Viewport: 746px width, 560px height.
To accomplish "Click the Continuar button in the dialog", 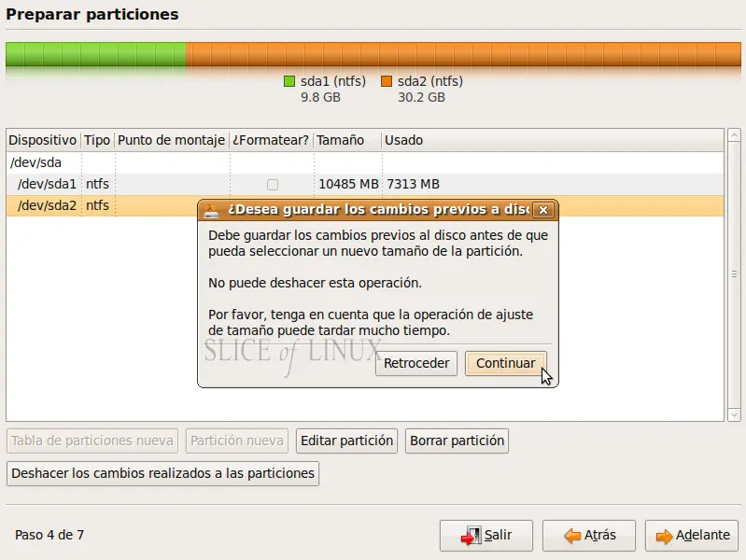I will coord(505,363).
